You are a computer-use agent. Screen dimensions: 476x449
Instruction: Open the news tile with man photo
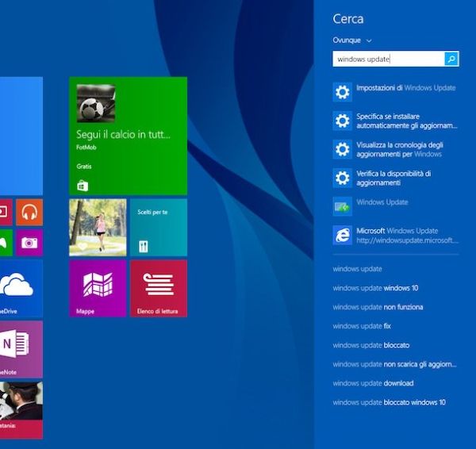21,410
